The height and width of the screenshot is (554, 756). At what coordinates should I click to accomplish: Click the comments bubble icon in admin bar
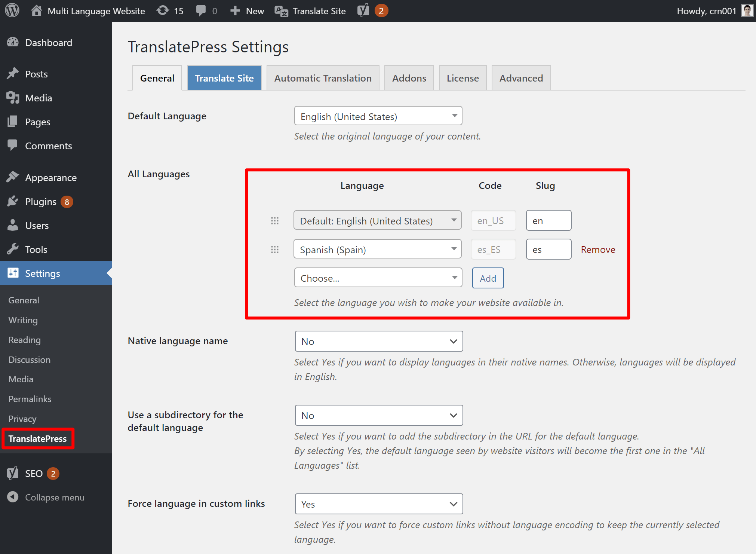pos(201,10)
